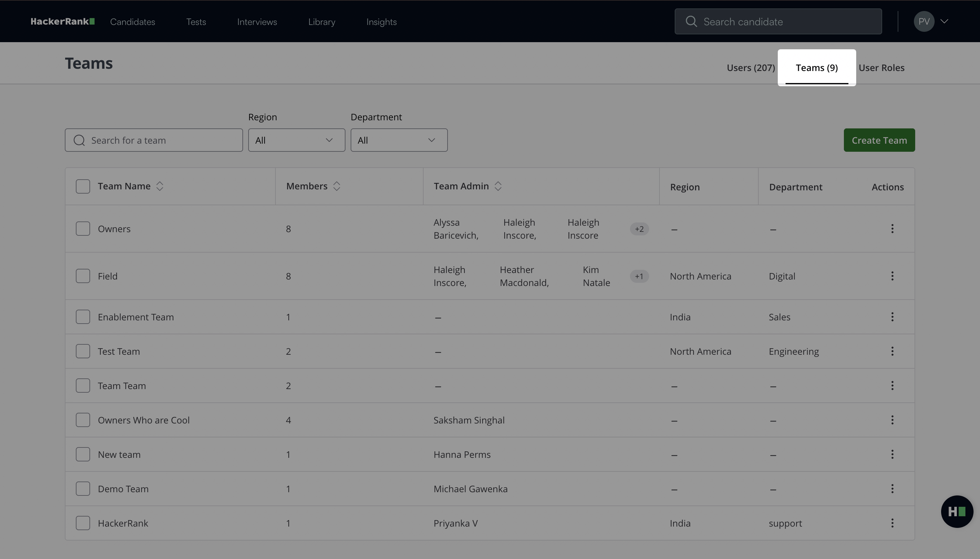Viewport: 980px width, 559px height.
Task: Sort table by Team Admin
Action: [498, 186]
